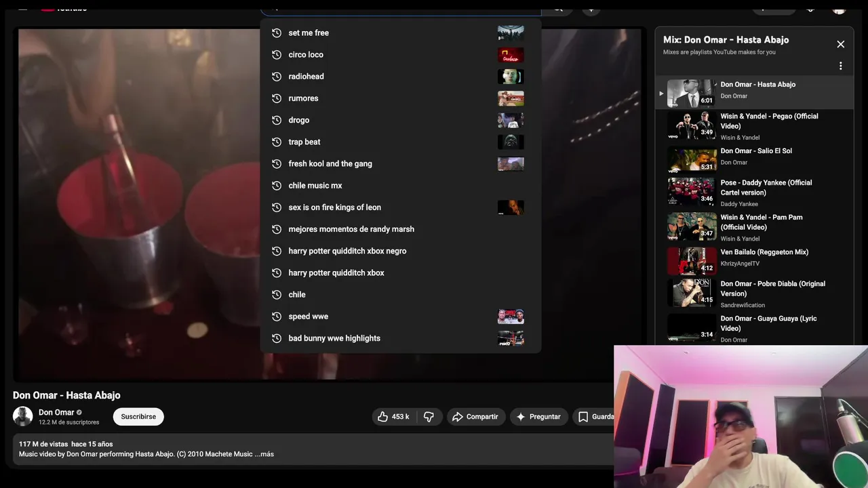Viewport: 868px width, 488px height.
Task: Click thumbnail next to 'bad bunny wwe highlights'
Action: pyautogui.click(x=511, y=338)
